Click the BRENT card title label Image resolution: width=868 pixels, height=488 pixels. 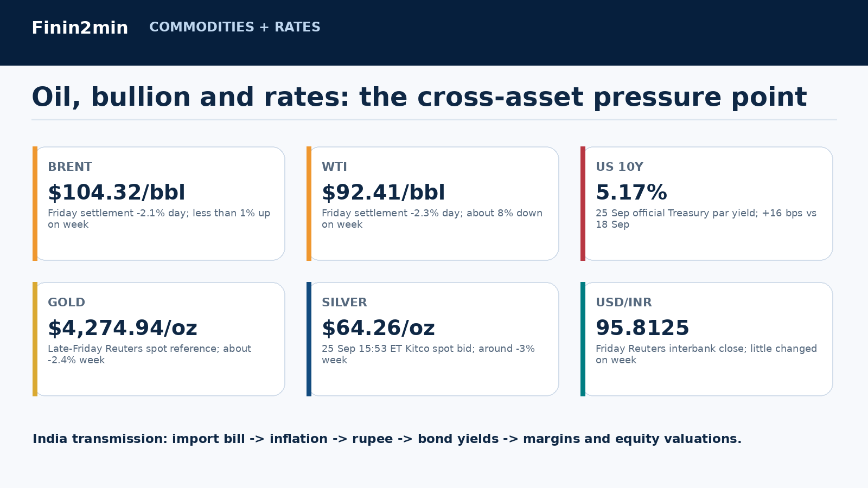(x=70, y=167)
